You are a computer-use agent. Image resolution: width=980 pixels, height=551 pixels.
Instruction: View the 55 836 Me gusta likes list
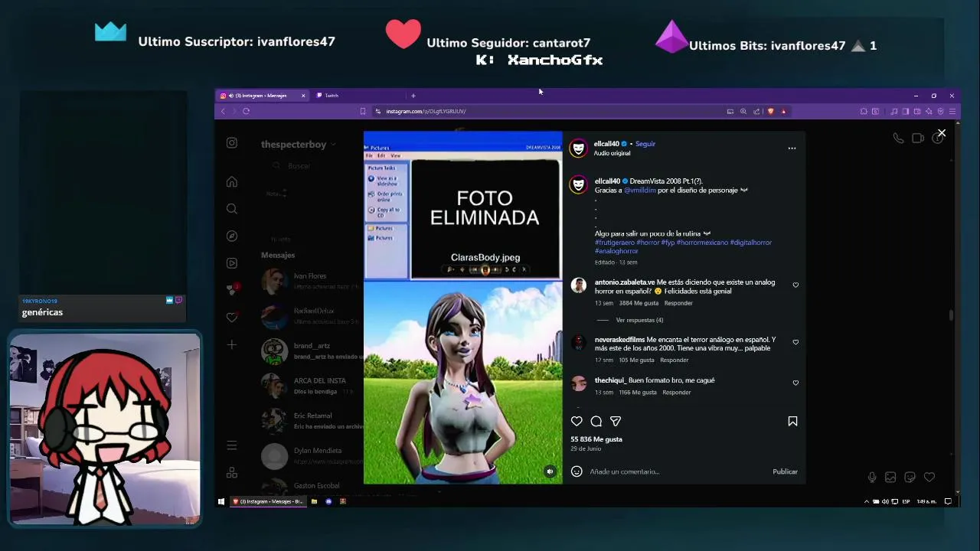[x=596, y=439]
